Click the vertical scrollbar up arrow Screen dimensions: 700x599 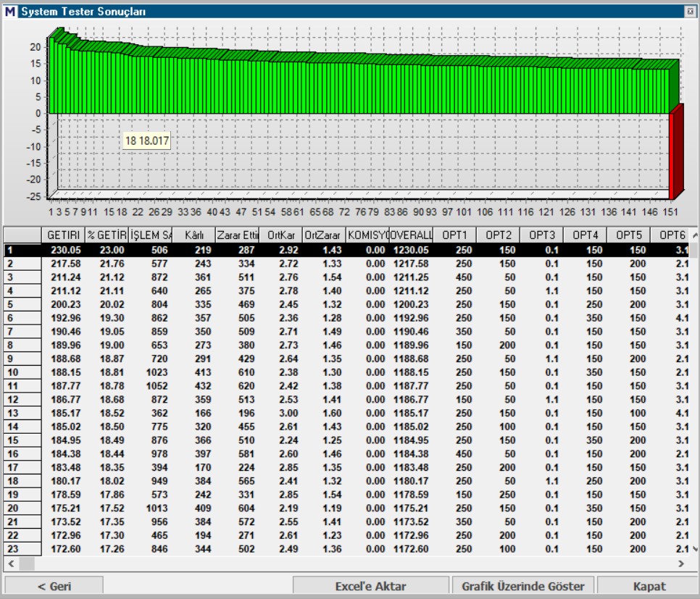coord(695,235)
